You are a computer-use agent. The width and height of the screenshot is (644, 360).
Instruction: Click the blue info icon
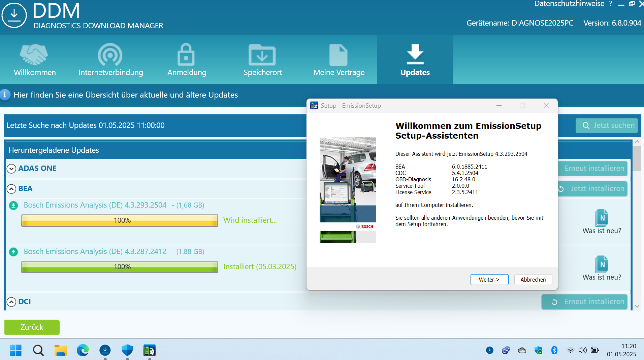pyautogui.click(x=5, y=95)
